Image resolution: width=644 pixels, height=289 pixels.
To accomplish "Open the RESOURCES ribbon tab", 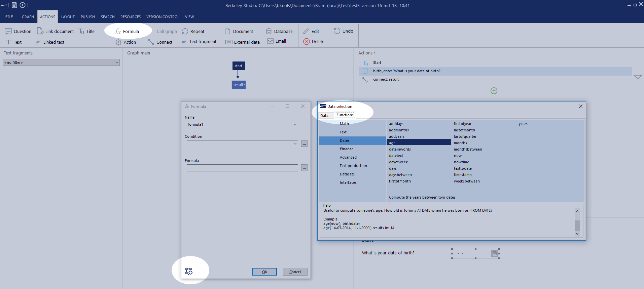I will (x=131, y=17).
